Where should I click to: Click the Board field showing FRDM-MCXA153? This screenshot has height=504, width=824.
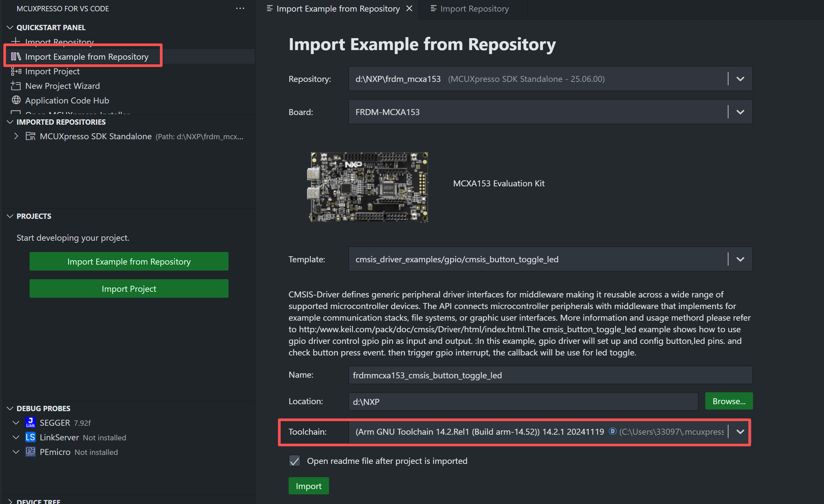tap(550, 112)
